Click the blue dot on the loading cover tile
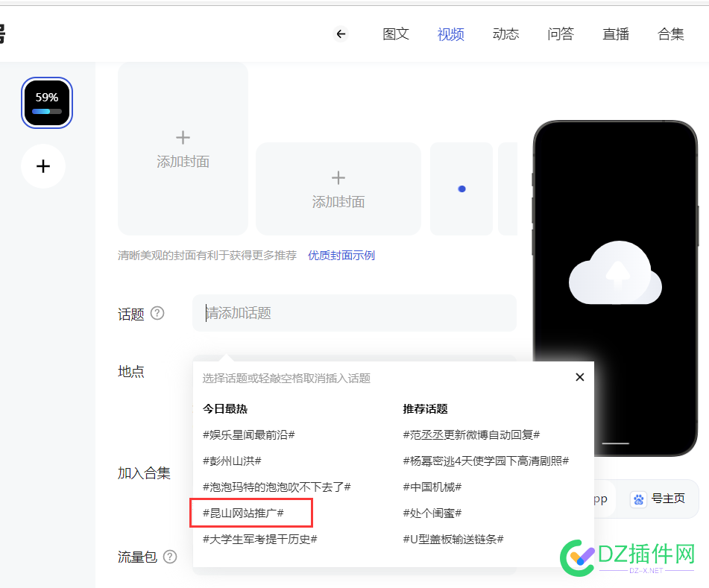The height and width of the screenshot is (588, 709). coord(461,189)
